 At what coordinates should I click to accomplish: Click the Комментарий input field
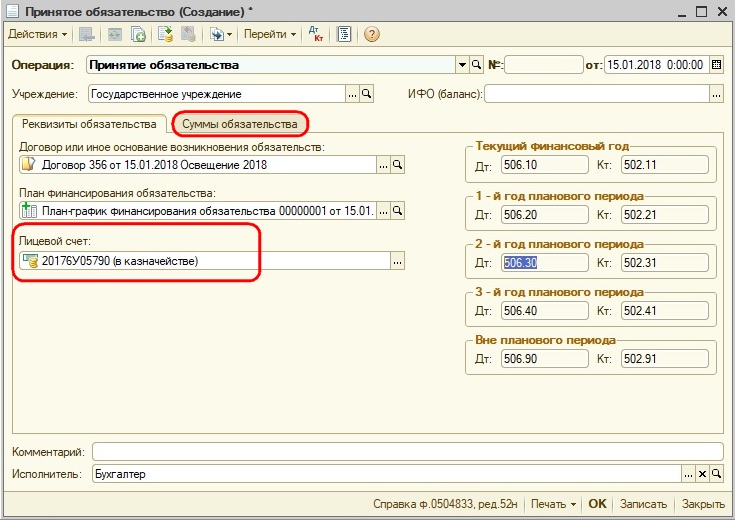point(408,452)
